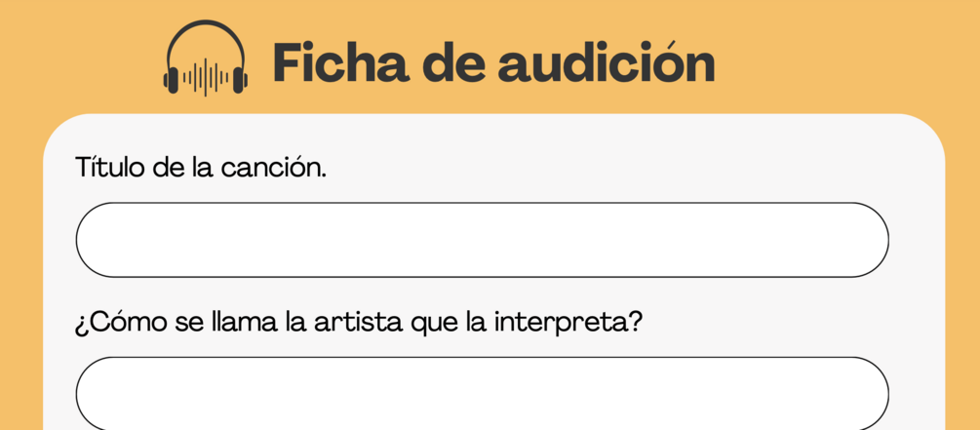Click the word 'Título' in the first label
Screen dimensions: 980x430
click(110, 168)
